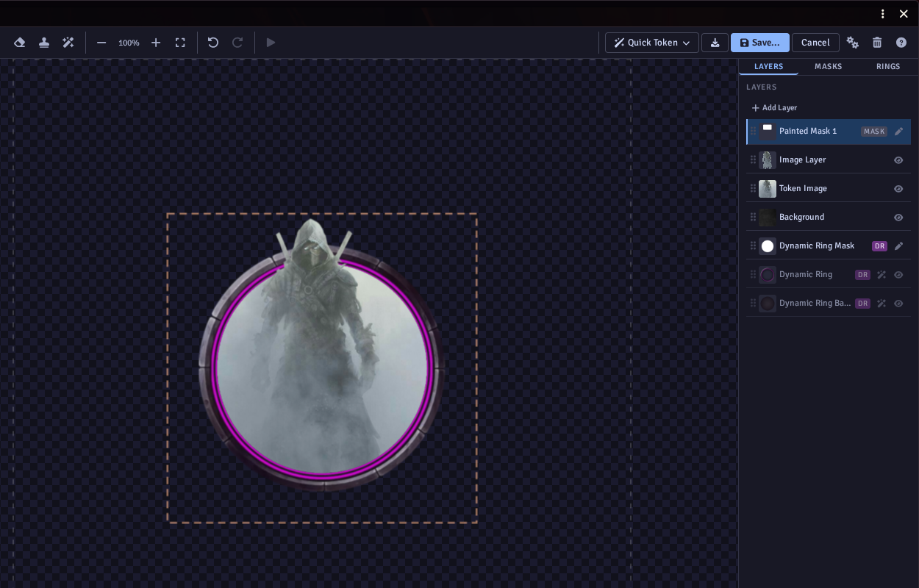Open the gears settings icon
The width and height of the screenshot is (919, 588).
click(853, 43)
